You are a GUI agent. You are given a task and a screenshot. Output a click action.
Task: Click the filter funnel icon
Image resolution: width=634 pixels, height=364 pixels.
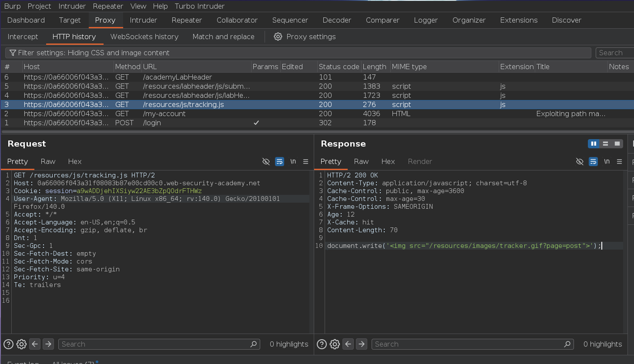[13, 53]
